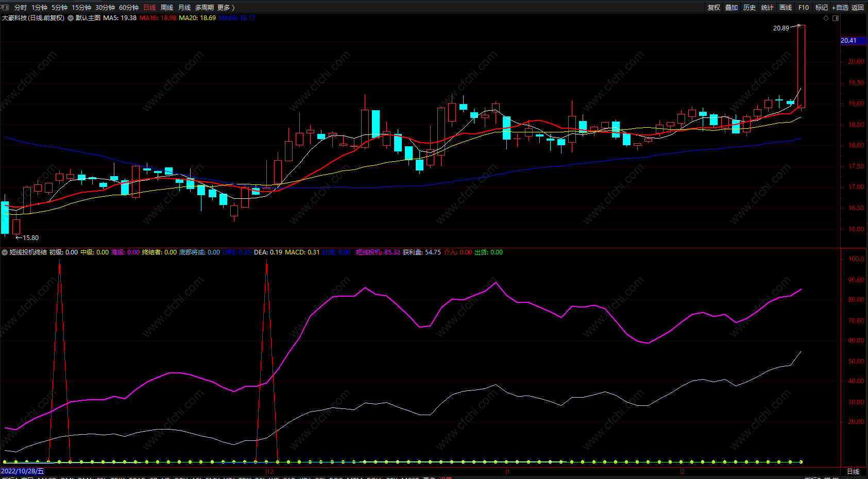
Task: Click the diamond icon on main chart
Action: (826, 18)
